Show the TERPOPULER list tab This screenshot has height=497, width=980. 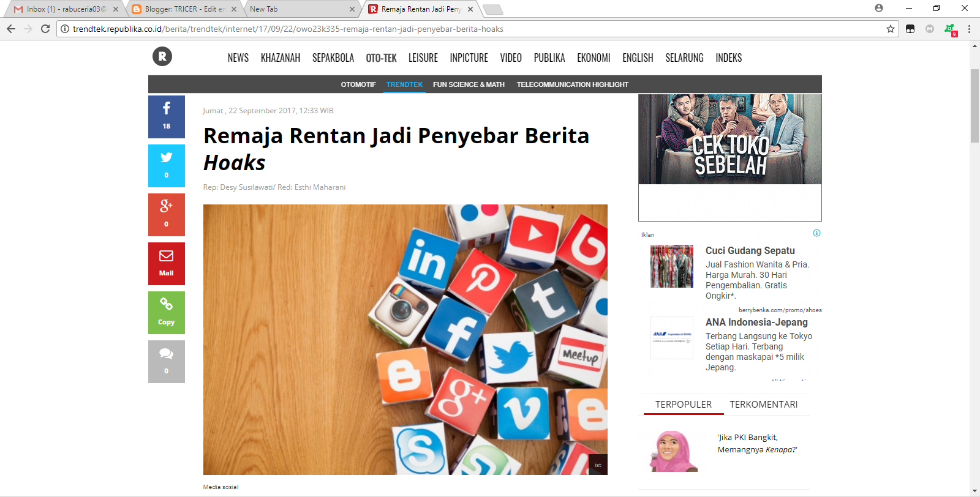(x=684, y=405)
